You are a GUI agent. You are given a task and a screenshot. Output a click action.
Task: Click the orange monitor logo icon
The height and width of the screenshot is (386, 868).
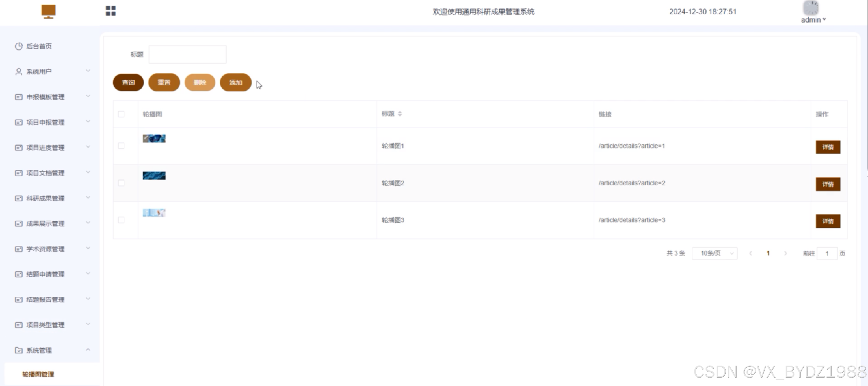[x=49, y=12]
